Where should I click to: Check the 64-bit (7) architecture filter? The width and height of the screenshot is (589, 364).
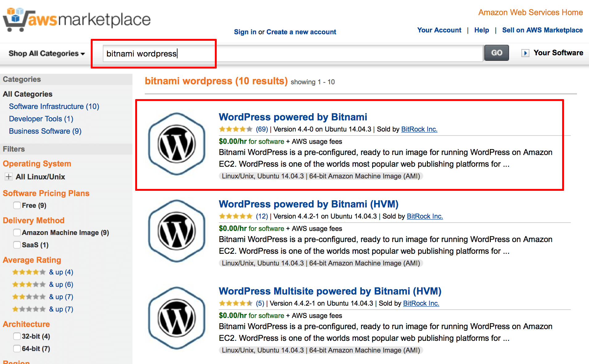pyautogui.click(x=17, y=349)
